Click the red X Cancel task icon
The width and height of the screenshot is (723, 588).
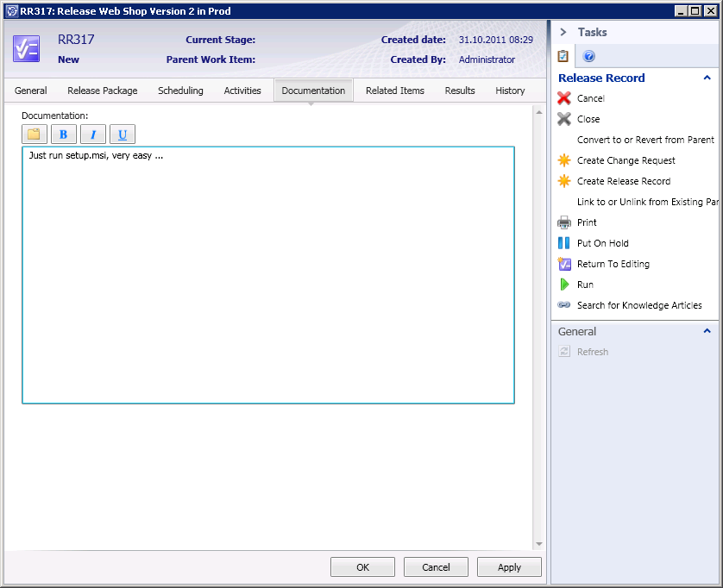tap(564, 98)
